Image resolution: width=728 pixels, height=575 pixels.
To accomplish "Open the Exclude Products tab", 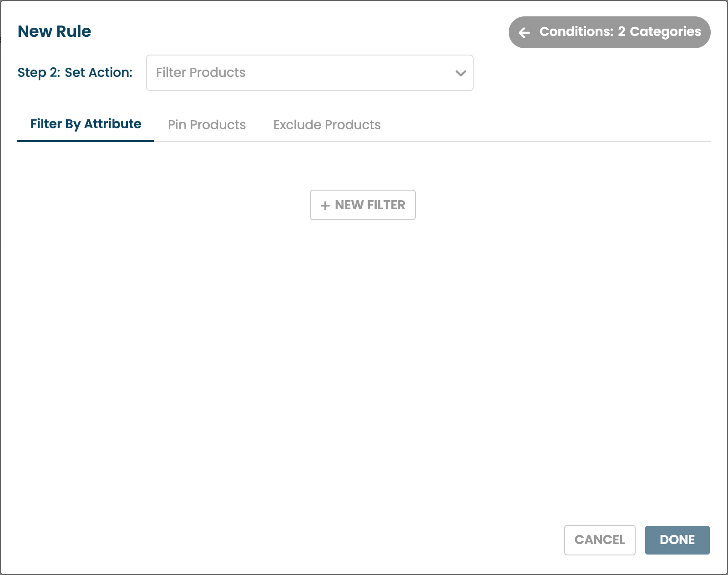I will coord(327,125).
